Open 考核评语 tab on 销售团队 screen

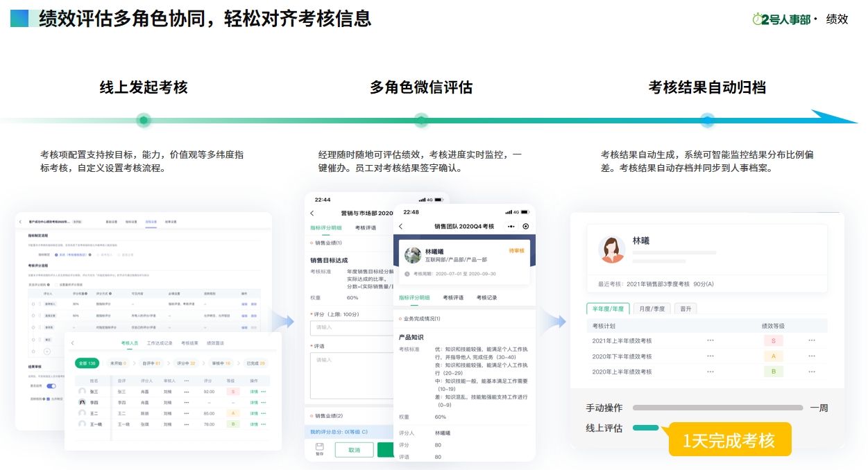(453, 297)
